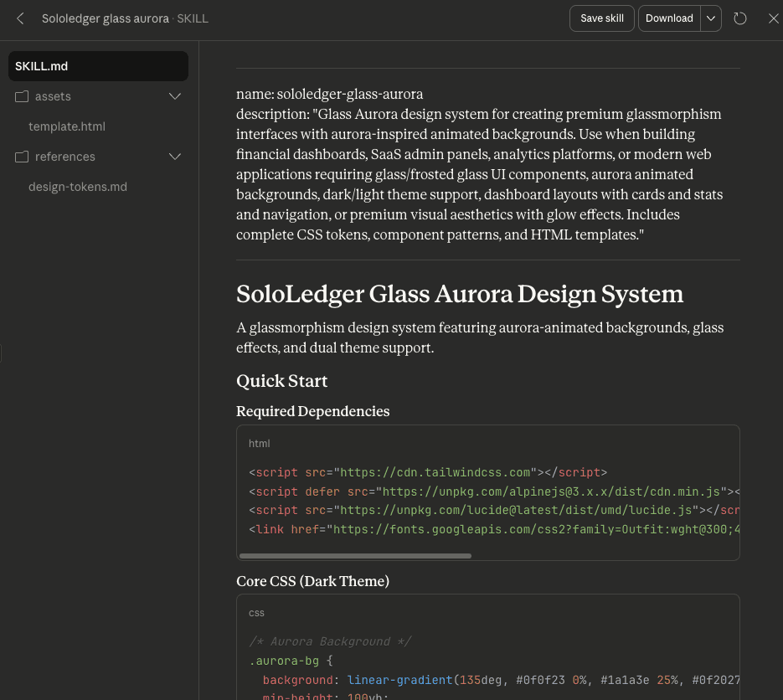Click the Sololedger glass aurora title text
The image size is (783, 700).
click(106, 18)
